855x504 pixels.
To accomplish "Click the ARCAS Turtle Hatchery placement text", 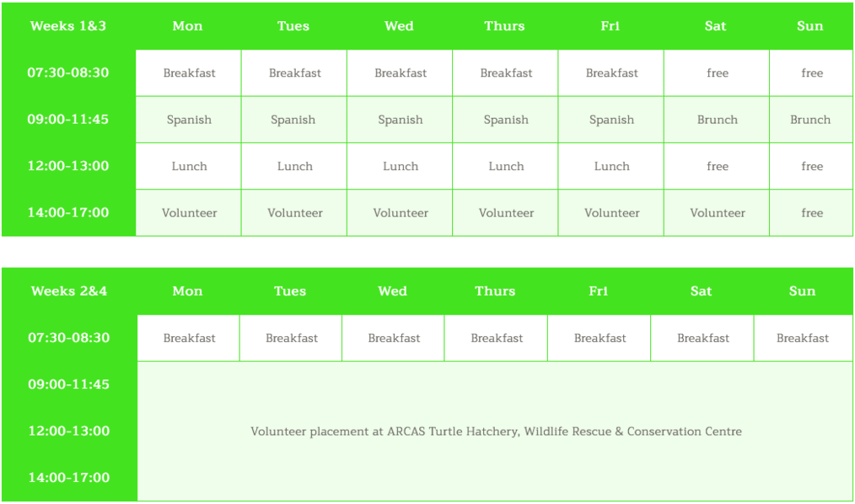I will pos(496,432).
